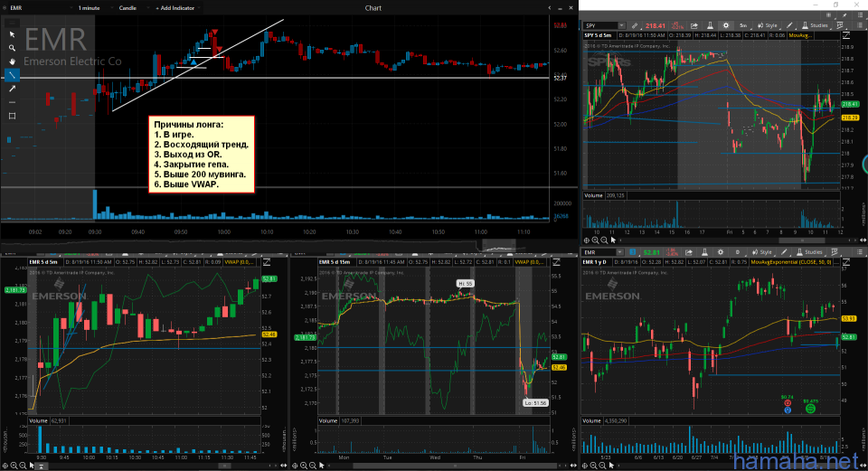Screen dimensions: 868x471
Task: Click the zoom out icon below SPY chart
Action: [604, 240]
